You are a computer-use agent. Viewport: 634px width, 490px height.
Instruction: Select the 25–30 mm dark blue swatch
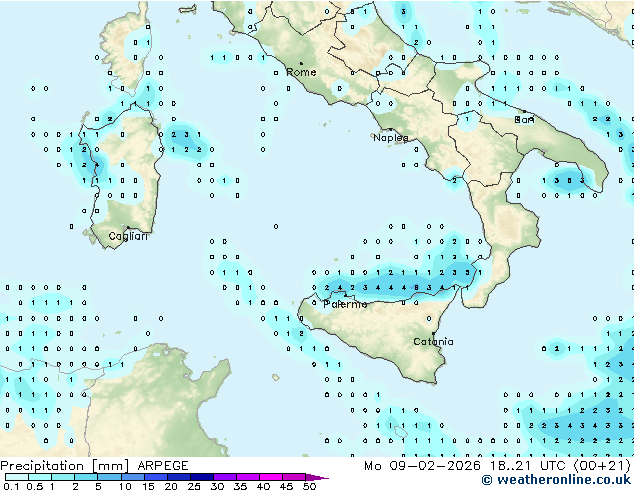202,477
